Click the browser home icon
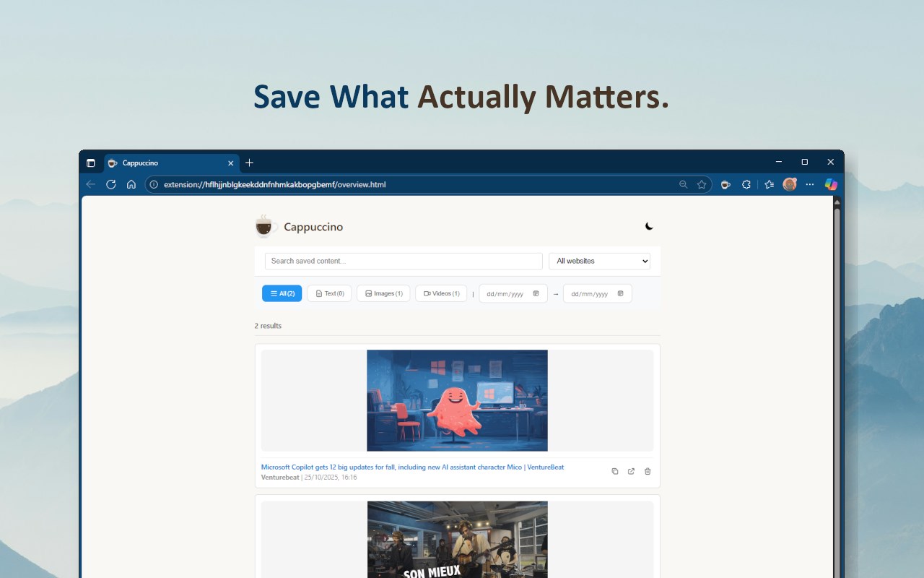 point(131,184)
